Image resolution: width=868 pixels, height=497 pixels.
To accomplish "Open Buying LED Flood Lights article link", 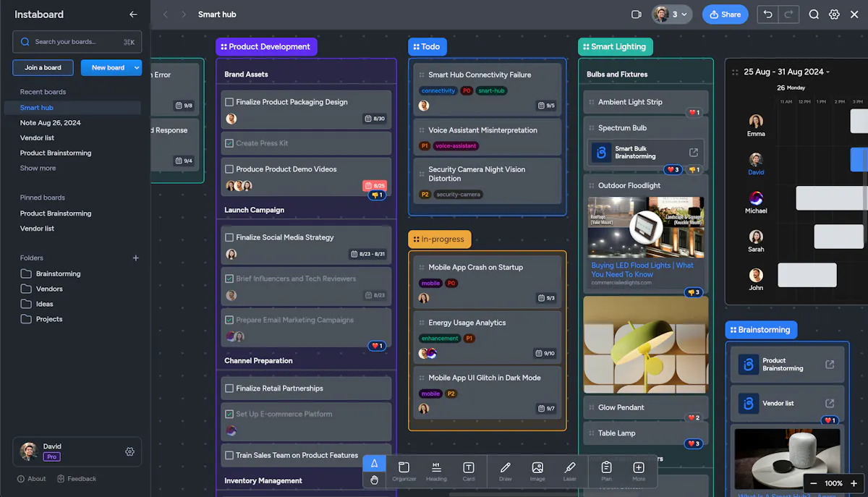I will click(x=642, y=270).
